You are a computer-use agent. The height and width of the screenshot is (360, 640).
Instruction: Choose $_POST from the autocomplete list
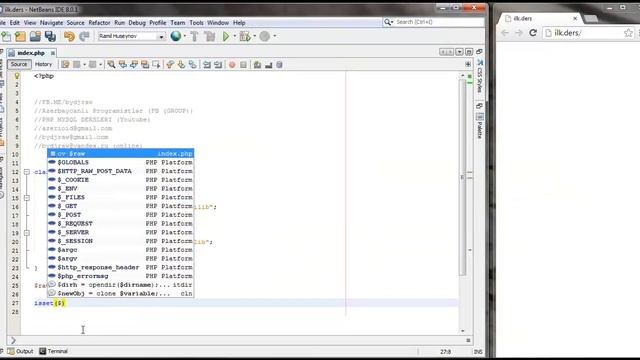120,215
